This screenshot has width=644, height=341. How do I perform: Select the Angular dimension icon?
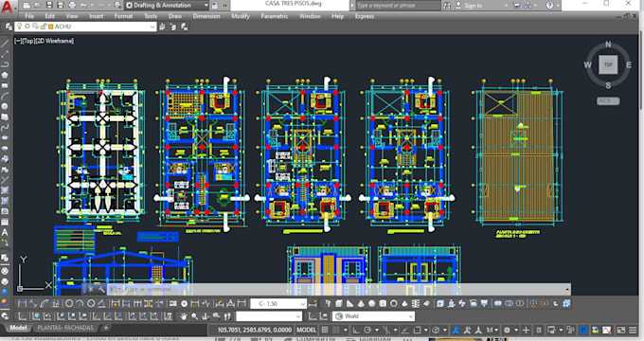tap(101, 304)
